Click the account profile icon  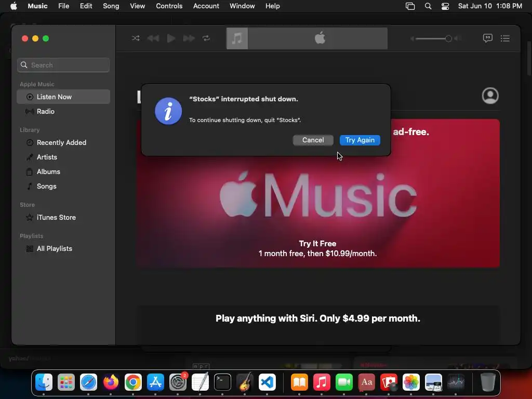490,96
